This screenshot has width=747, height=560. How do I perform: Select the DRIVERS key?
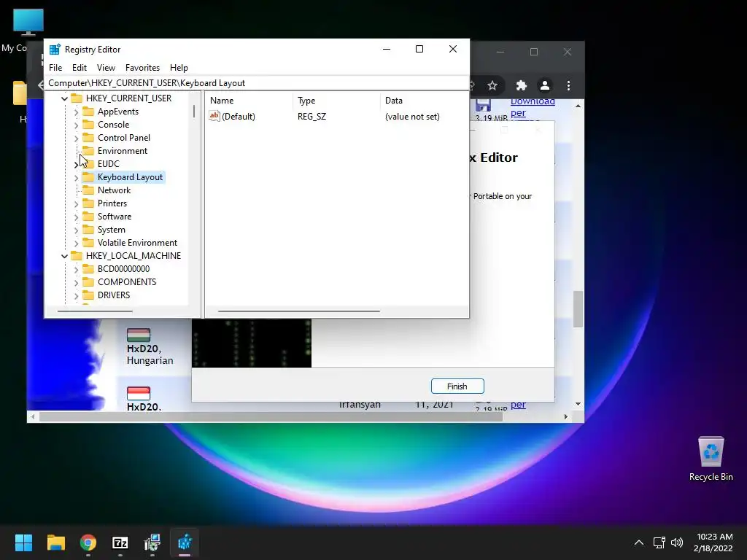pyautogui.click(x=114, y=295)
